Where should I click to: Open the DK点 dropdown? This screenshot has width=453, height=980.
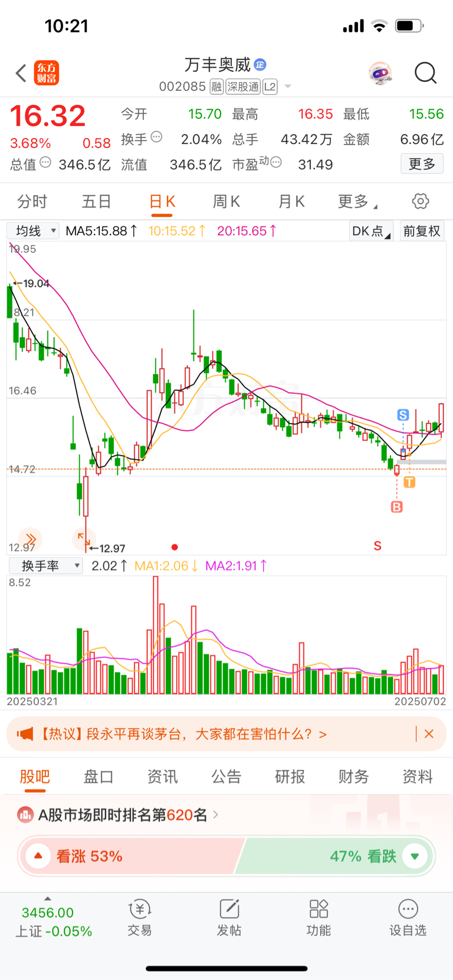[371, 231]
